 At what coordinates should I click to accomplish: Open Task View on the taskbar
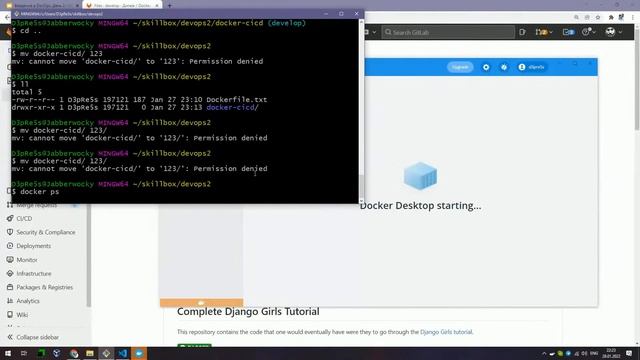point(24,353)
